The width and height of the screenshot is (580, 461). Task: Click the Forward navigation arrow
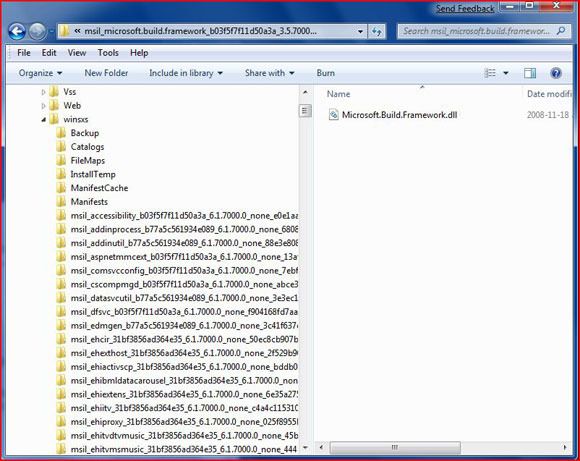tap(37, 31)
